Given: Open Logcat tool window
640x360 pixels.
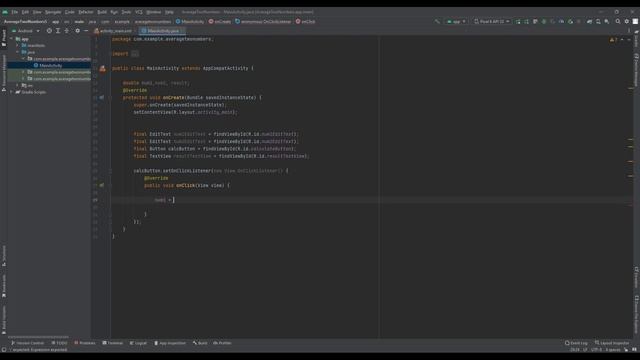Looking at the screenshot, I should [x=138, y=343].
